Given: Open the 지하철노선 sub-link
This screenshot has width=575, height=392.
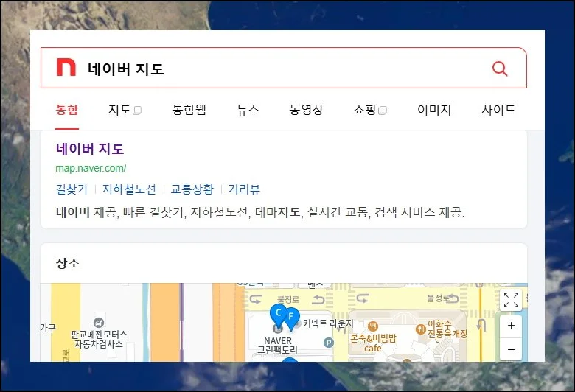Looking at the screenshot, I should (129, 189).
